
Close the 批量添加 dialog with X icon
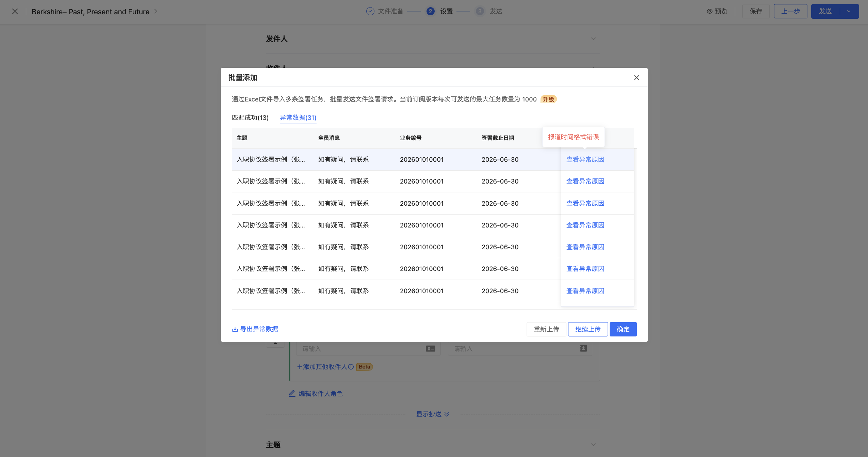(637, 78)
